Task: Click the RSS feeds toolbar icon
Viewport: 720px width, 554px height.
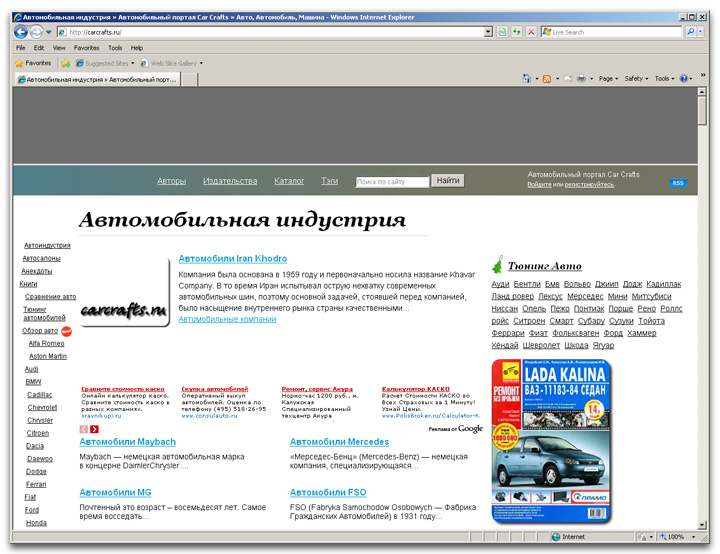Action: click(x=548, y=78)
